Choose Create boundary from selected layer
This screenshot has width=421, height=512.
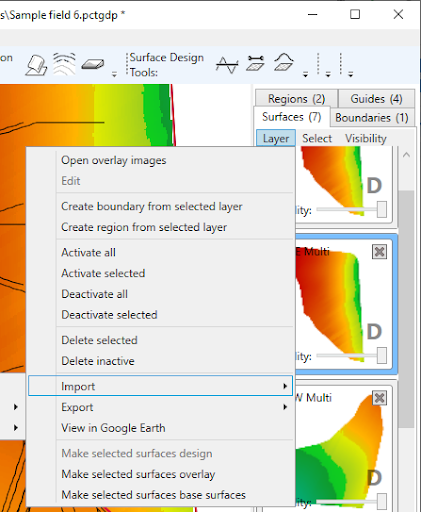[x=152, y=206]
